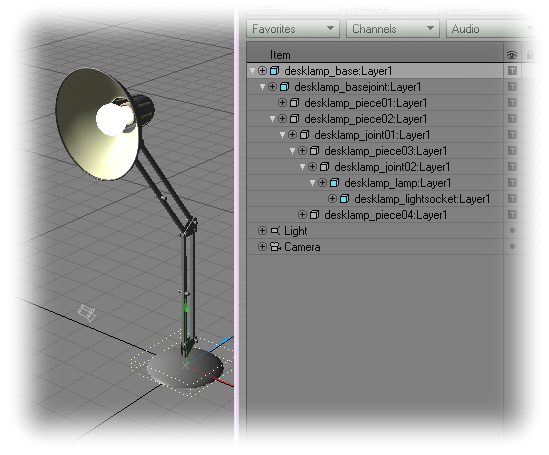Viewport: 549px width, 455px height.
Task: Expand channels of desklamp_lightsocket:Layer1 plus icon
Action: [x=332, y=198]
